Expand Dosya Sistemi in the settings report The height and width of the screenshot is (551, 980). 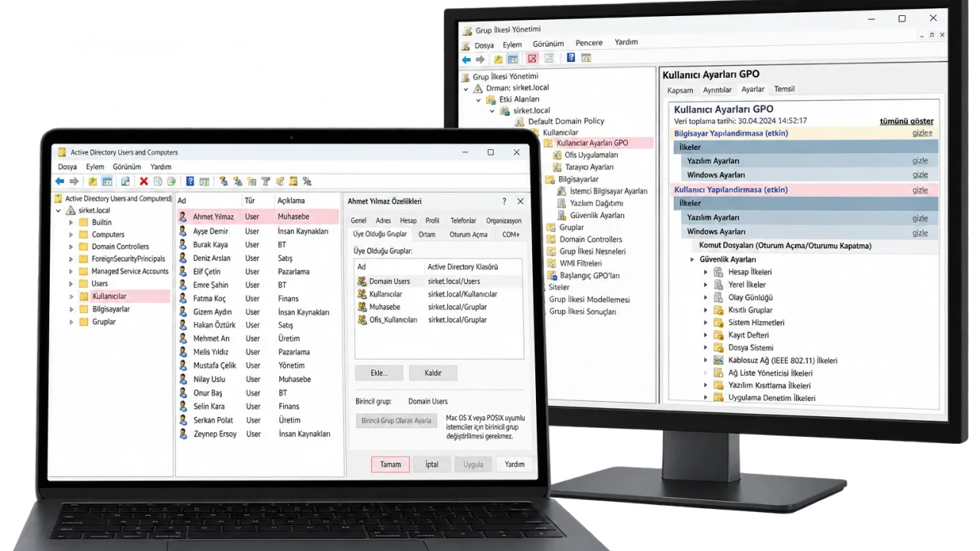706,347
